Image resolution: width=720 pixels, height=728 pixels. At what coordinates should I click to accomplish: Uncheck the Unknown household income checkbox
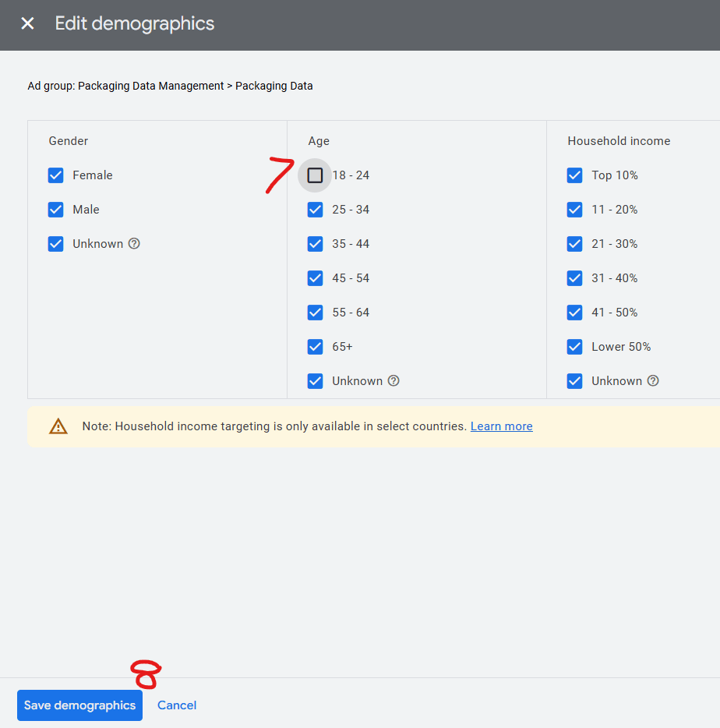pos(575,381)
